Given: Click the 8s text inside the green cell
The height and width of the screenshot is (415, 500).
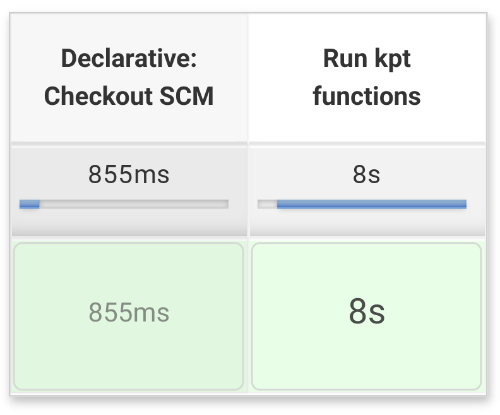Looking at the screenshot, I should pyautogui.click(x=367, y=311).
